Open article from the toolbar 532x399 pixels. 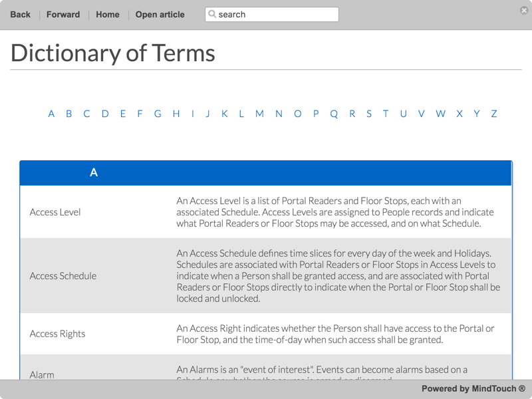tap(159, 14)
